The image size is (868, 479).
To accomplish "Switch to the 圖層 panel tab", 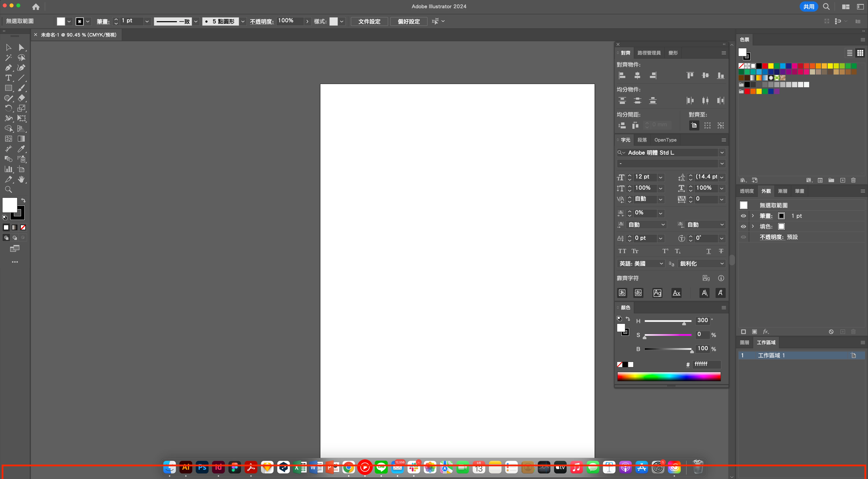I will pos(744,342).
